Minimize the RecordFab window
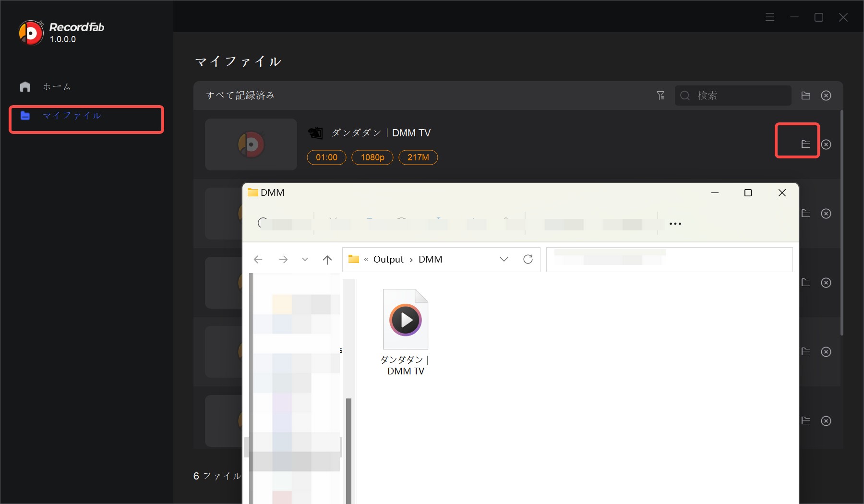864x504 pixels. click(x=794, y=17)
